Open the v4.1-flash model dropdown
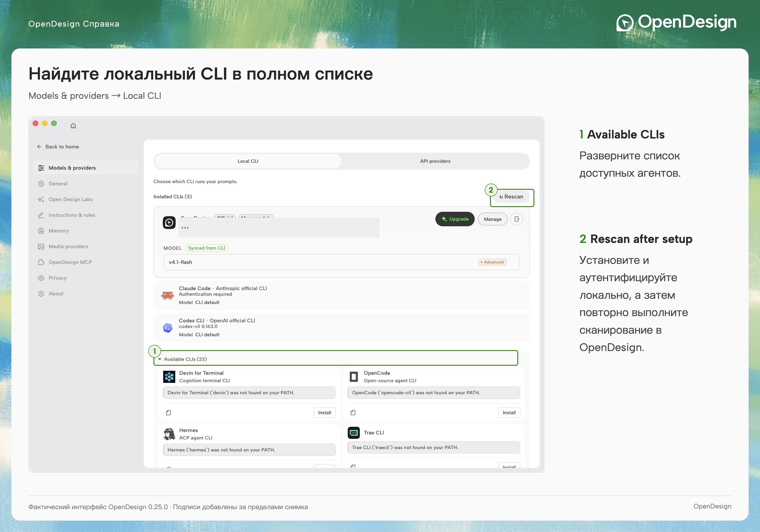760x532 pixels. tap(341, 262)
